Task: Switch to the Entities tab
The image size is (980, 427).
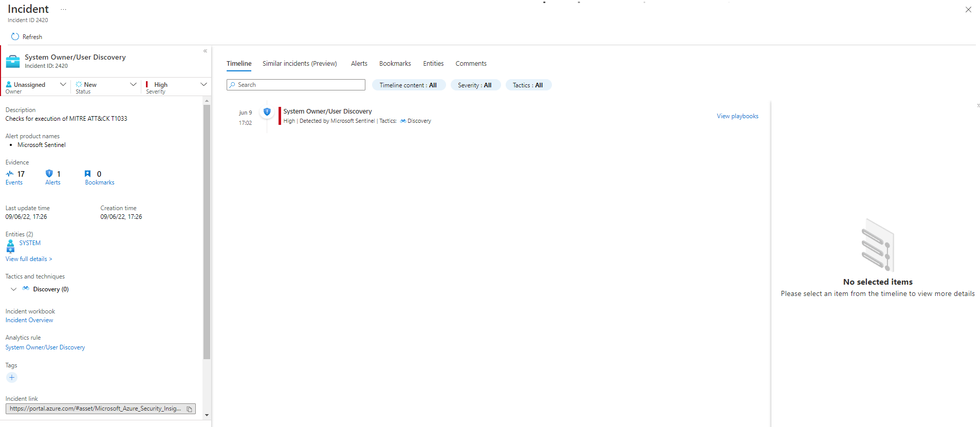Action: [433, 64]
